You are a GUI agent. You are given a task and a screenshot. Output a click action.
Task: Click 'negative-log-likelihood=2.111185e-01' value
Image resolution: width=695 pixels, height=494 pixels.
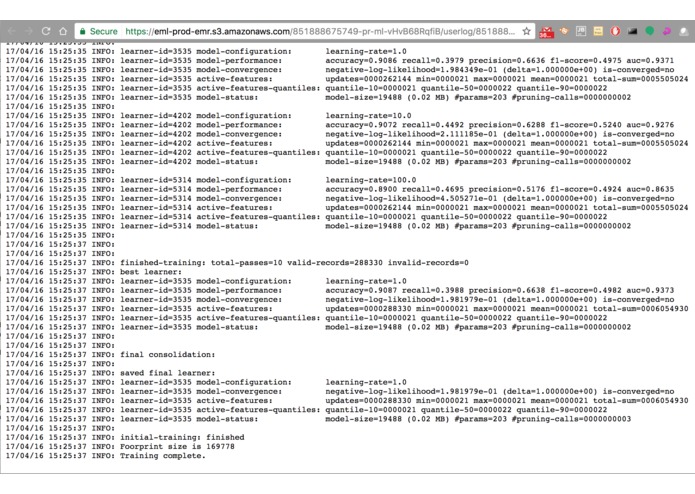point(411,134)
